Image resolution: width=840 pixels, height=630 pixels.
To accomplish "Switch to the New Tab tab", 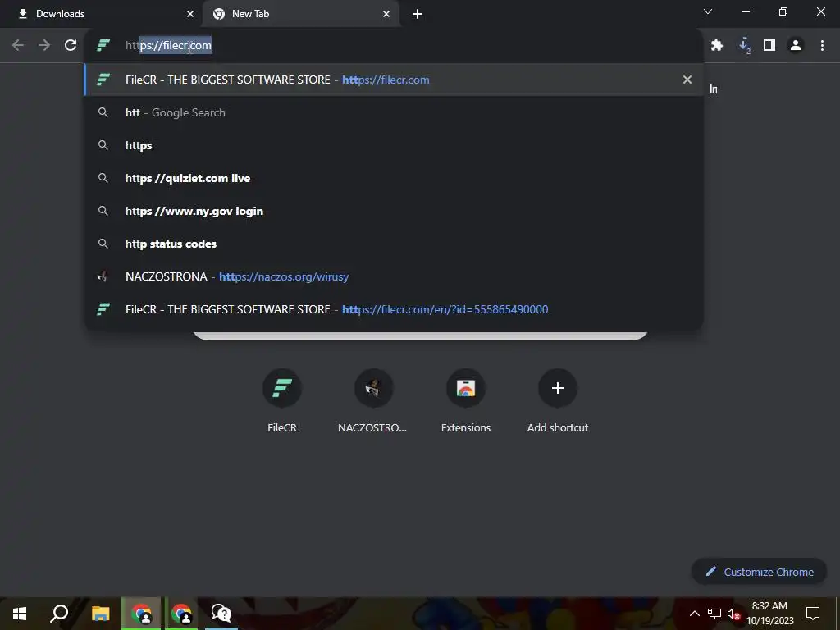I will click(x=300, y=14).
